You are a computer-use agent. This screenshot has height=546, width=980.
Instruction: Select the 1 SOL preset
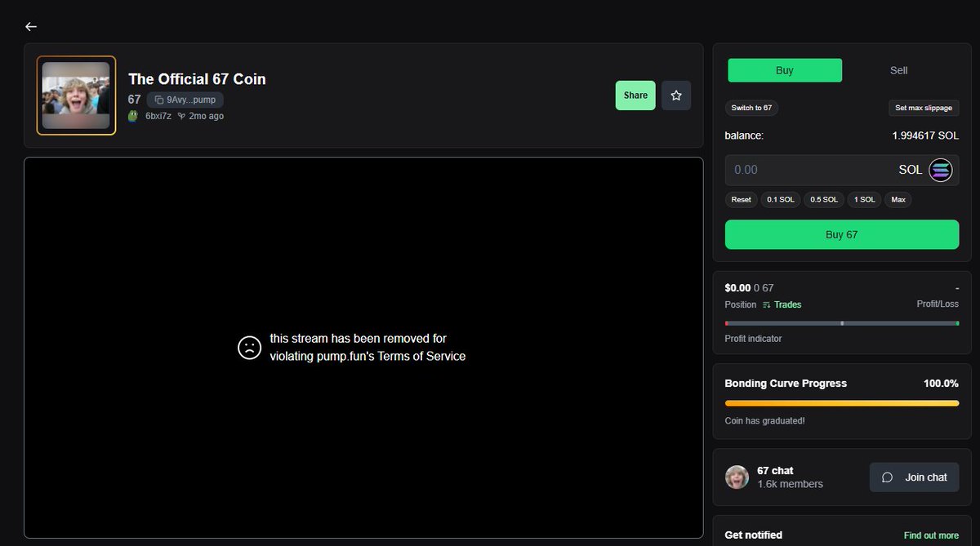point(865,199)
